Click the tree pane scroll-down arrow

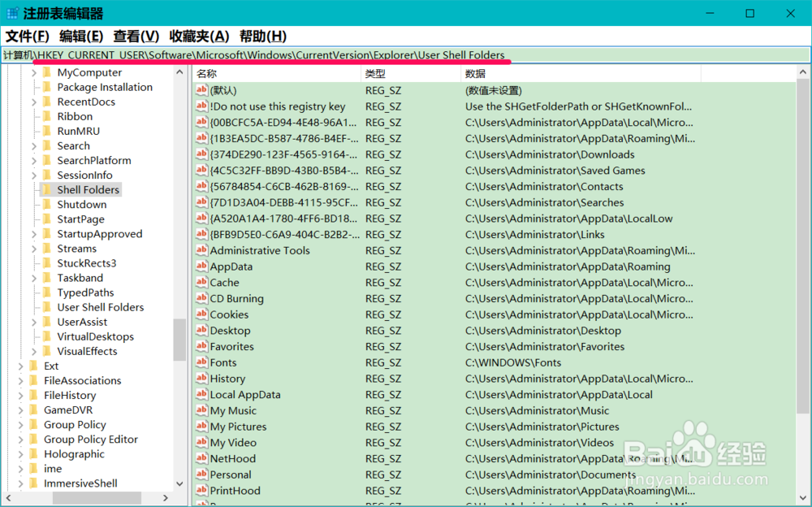[x=179, y=483]
